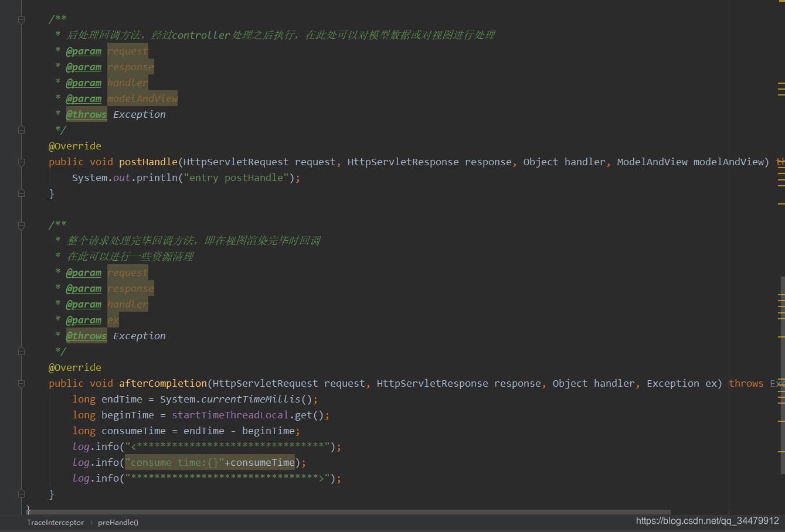Click comment line starting "整个请求处理完毕"
The width and height of the screenshot is (785, 532).
193,241
